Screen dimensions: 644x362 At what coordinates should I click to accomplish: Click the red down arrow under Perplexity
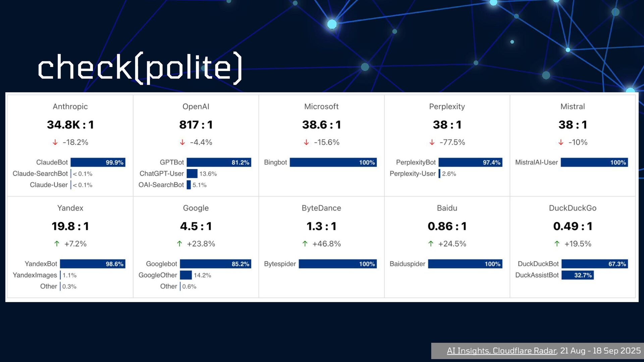click(432, 142)
